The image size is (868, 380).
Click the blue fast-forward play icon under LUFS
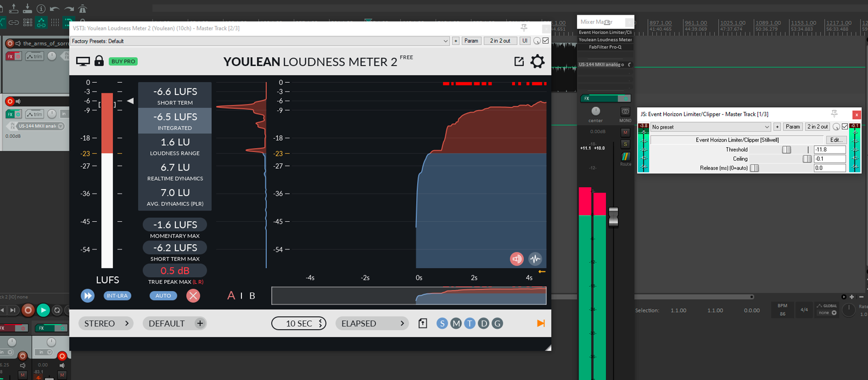(x=88, y=296)
